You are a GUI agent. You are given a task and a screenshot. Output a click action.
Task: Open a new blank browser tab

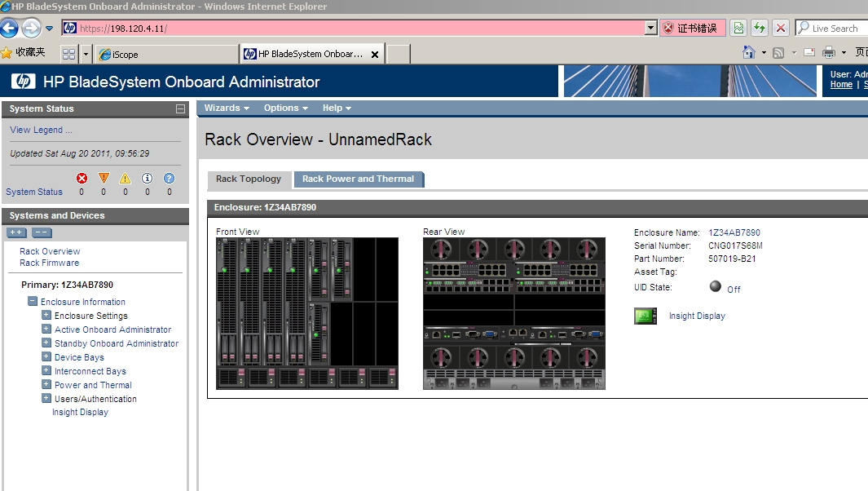[x=399, y=55]
